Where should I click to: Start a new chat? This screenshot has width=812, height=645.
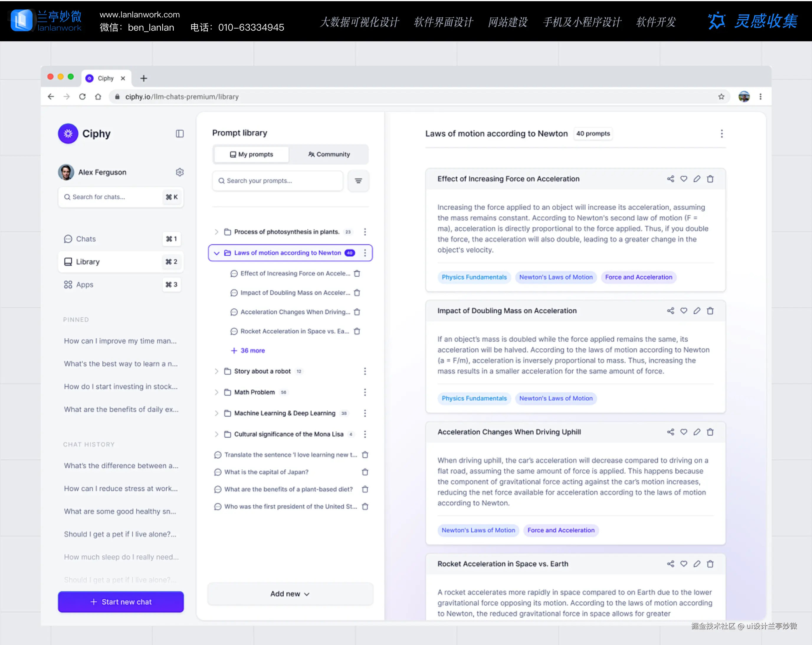121,602
